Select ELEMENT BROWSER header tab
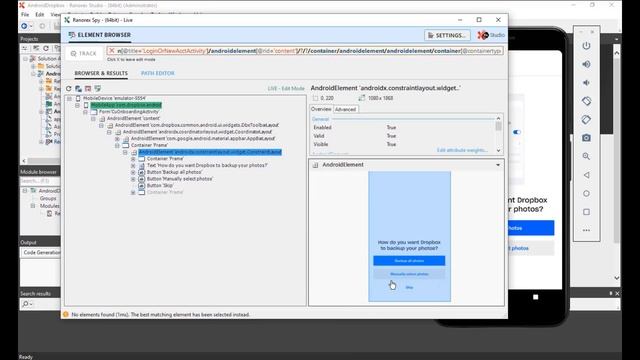 click(x=100, y=35)
